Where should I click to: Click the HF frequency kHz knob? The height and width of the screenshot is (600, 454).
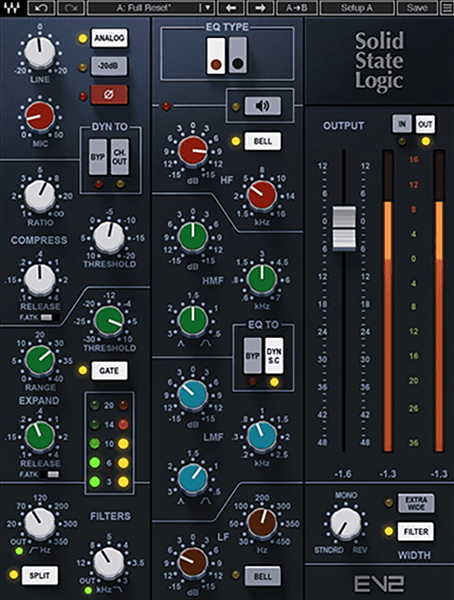262,195
